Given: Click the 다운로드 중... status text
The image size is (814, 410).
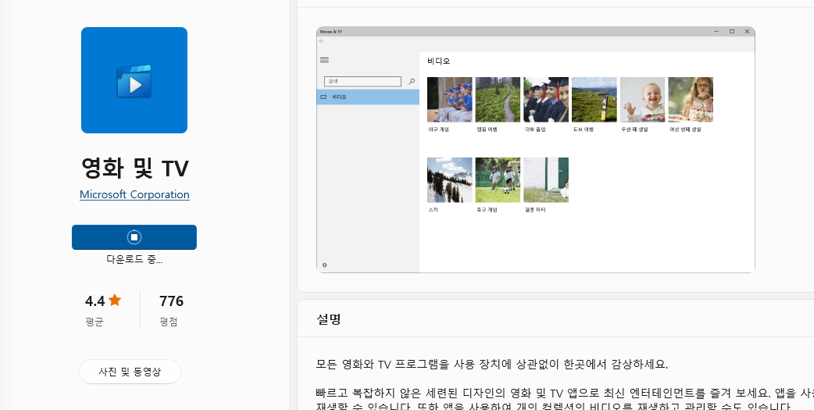Looking at the screenshot, I should click(134, 259).
